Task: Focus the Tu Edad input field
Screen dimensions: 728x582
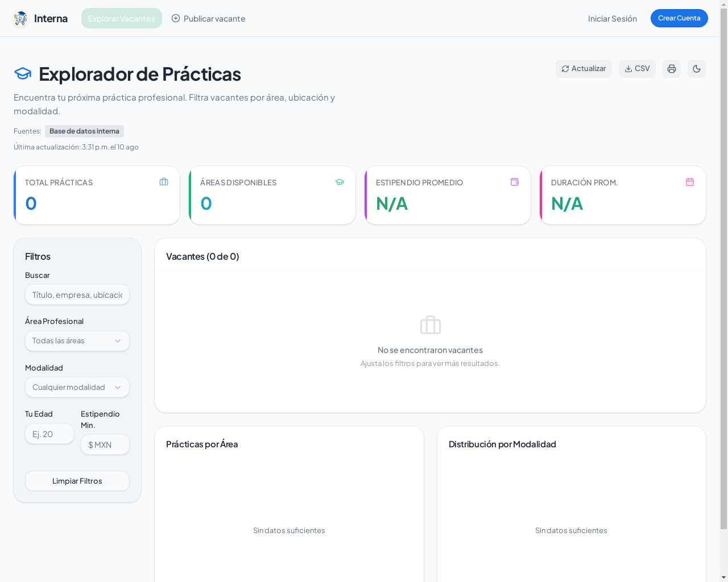Action: point(49,434)
